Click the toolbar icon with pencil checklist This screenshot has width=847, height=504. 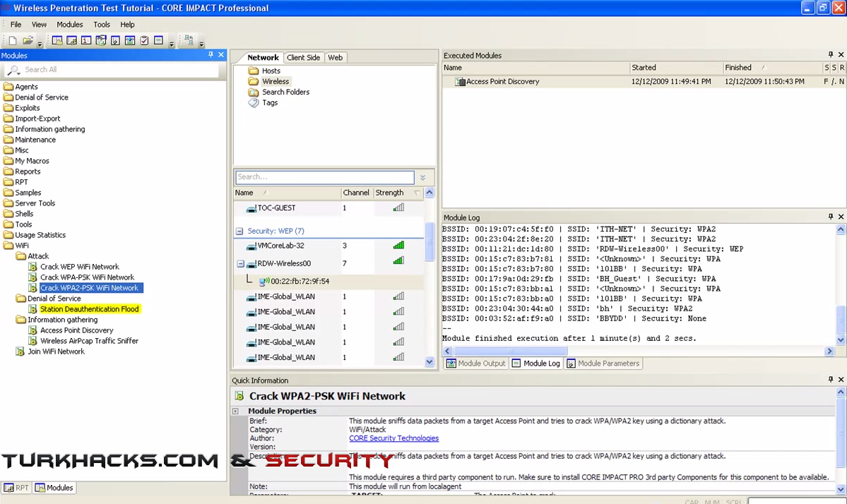(100, 40)
